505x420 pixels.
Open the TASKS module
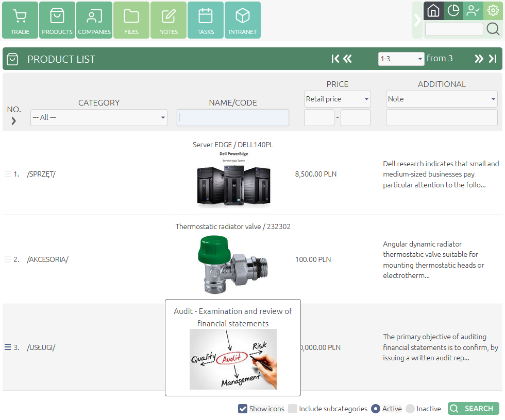[205, 20]
